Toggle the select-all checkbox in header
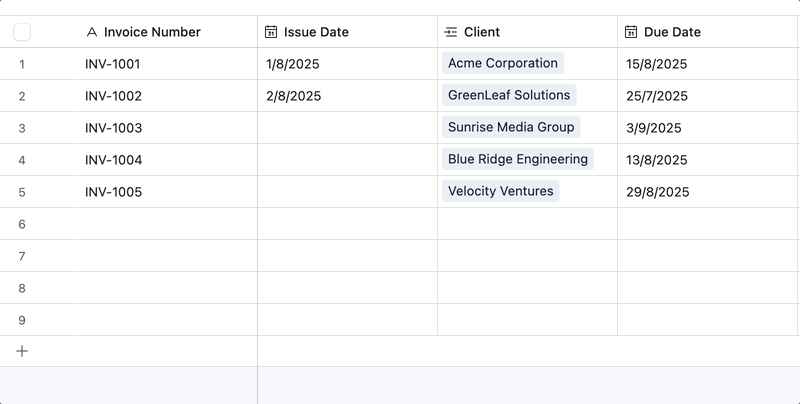 22,32
